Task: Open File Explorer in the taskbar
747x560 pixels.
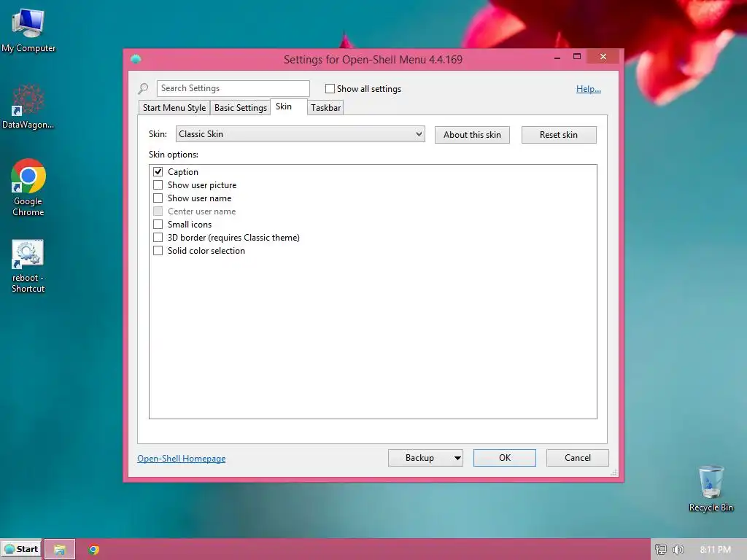Action: 60,550
